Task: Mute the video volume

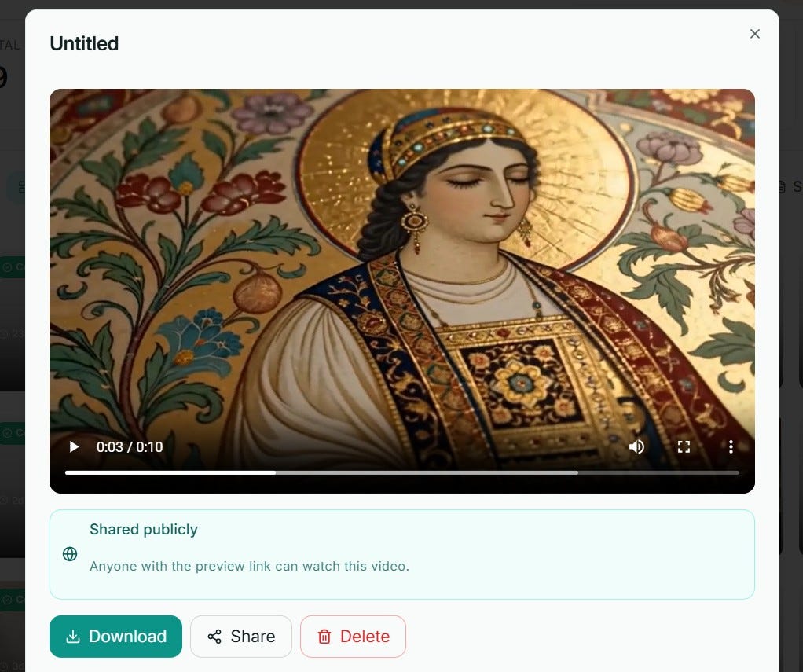Action: 636,447
